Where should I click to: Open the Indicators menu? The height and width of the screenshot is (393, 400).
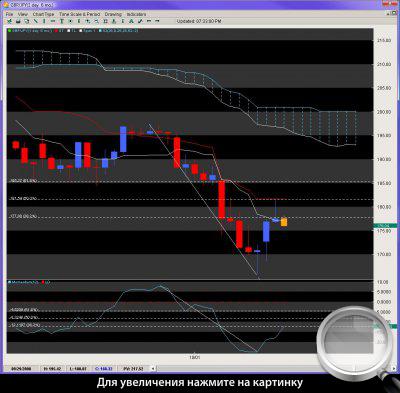pos(136,14)
